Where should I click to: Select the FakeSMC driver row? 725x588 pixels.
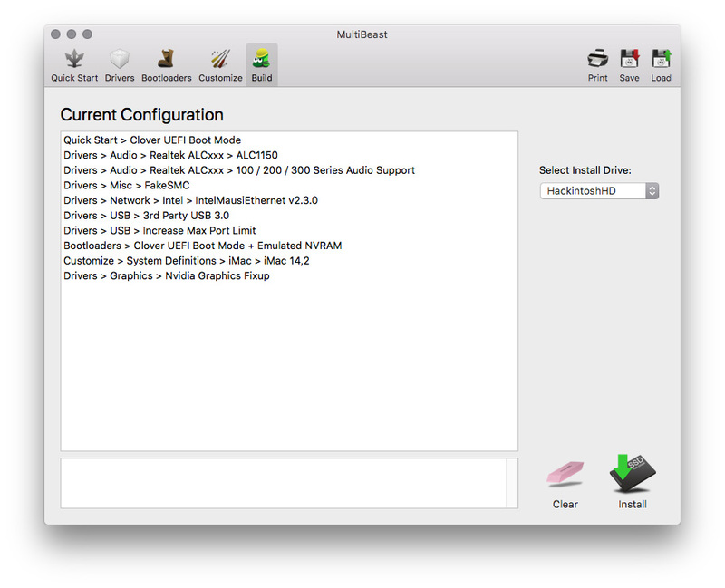pos(289,186)
